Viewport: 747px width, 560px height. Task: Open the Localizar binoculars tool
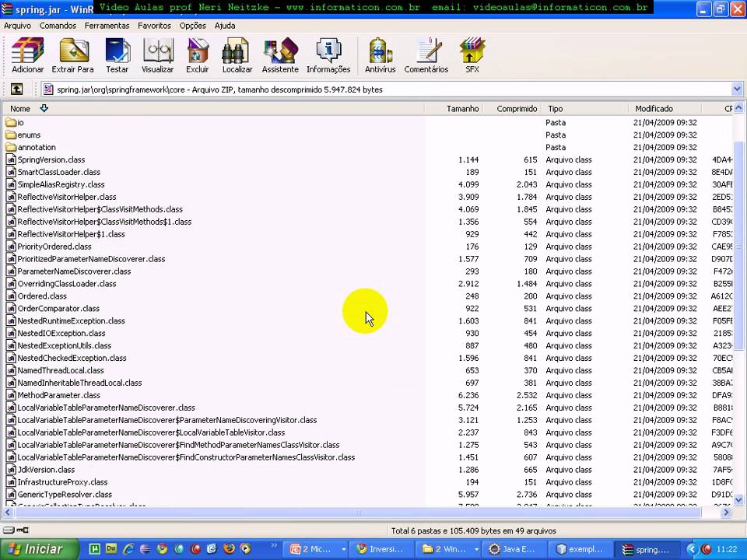click(237, 55)
